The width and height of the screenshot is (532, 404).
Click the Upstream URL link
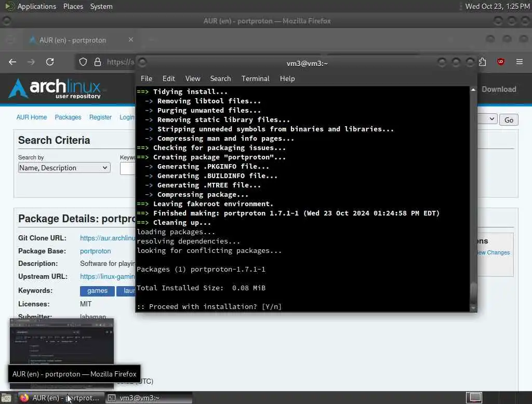(108, 276)
